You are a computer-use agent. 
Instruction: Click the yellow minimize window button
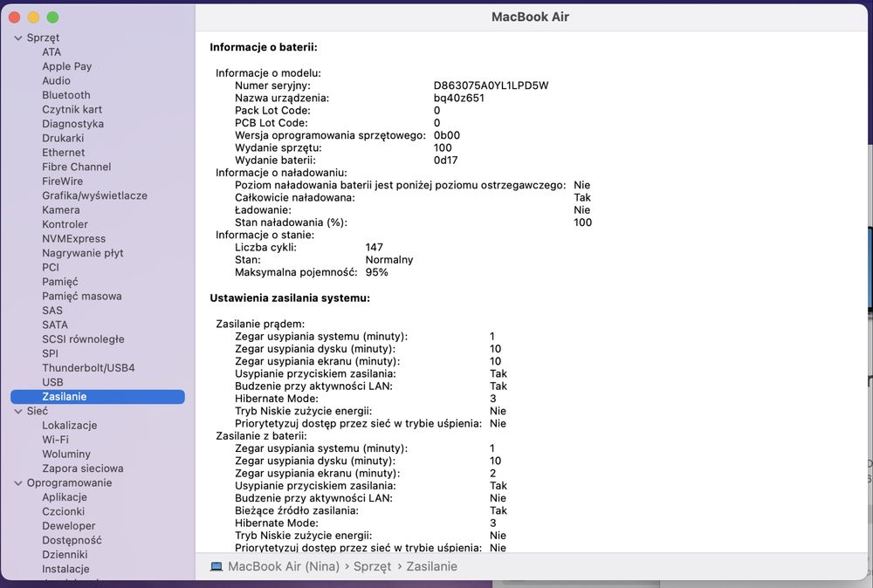pyautogui.click(x=33, y=17)
